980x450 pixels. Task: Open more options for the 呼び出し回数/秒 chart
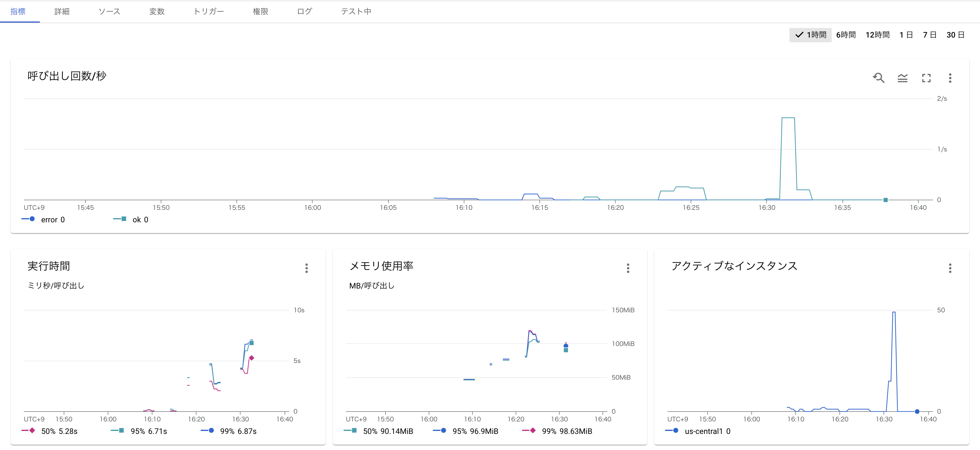[950, 78]
